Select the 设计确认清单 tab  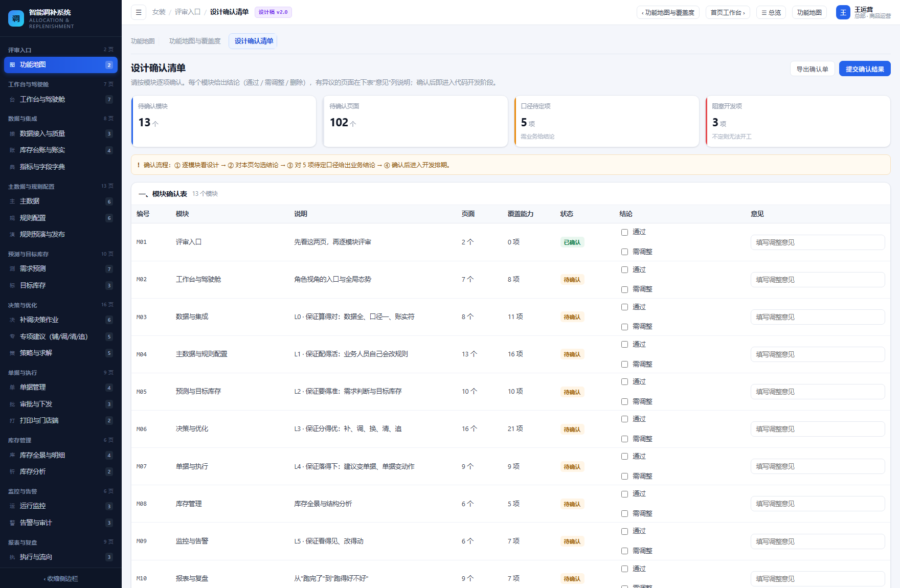[x=254, y=41]
